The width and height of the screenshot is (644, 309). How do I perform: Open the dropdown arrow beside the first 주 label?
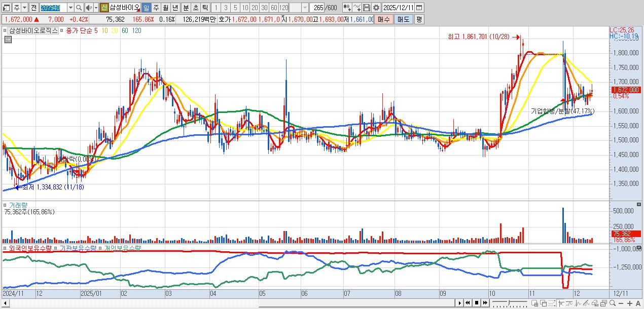[x=24, y=8]
